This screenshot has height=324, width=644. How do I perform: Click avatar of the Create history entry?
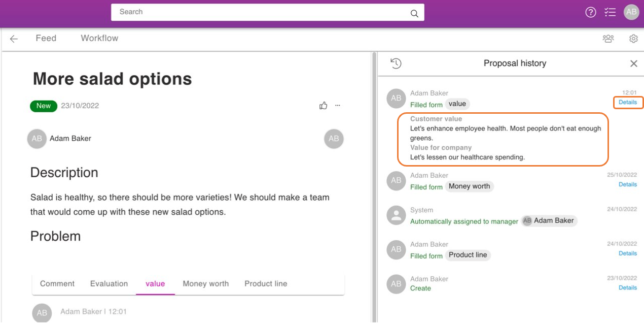point(396,284)
